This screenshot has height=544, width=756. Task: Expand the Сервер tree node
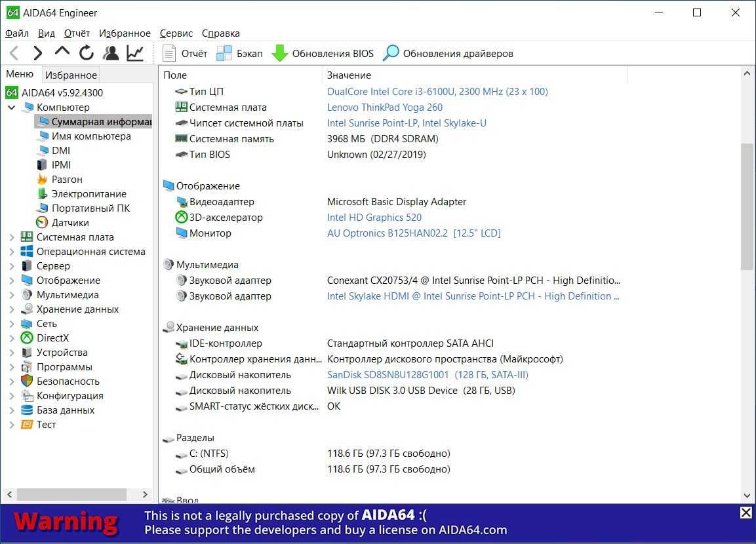(12, 266)
